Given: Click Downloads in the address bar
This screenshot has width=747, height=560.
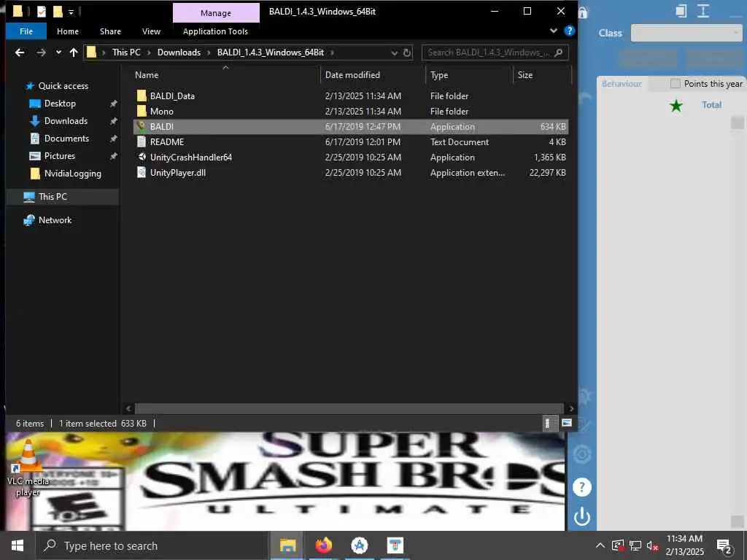Looking at the screenshot, I should (179, 52).
